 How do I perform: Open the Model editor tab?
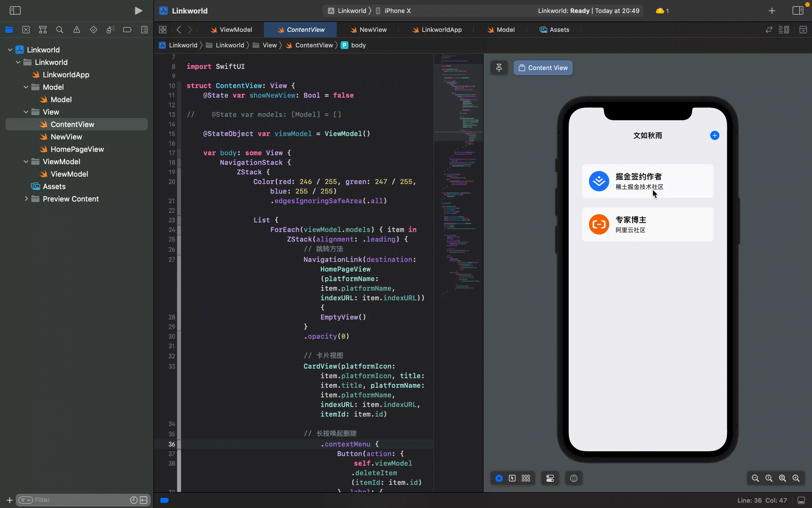pyautogui.click(x=501, y=30)
